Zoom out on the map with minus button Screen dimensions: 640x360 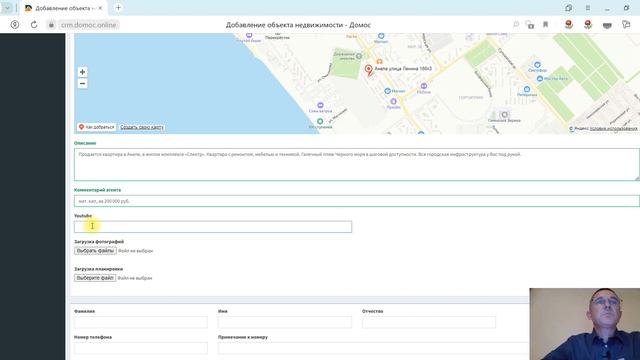[82, 84]
